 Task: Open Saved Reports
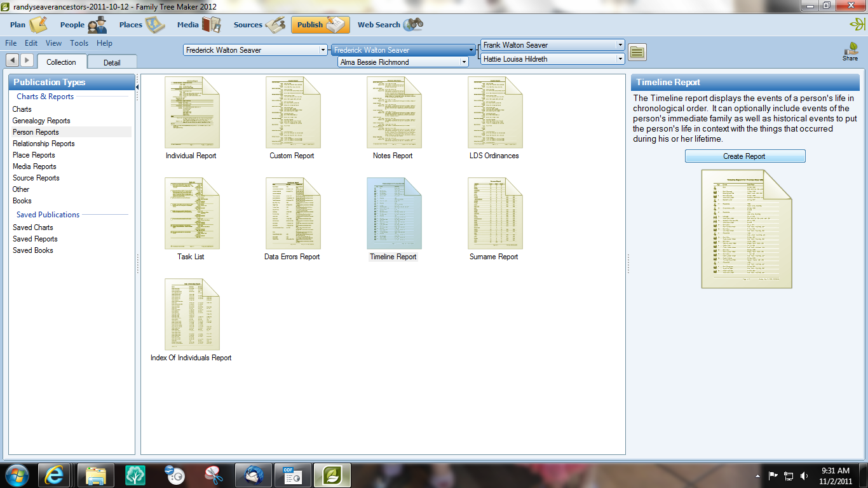pyautogui.click(x=35, y=239)
